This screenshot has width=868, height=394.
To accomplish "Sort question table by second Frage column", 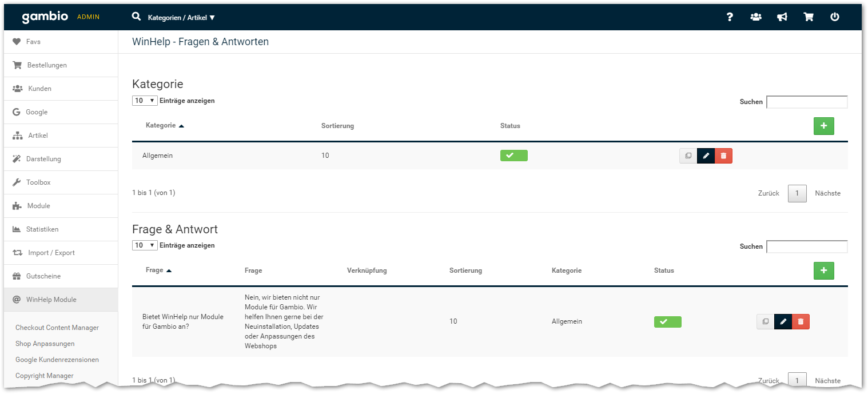I will (x=253, y=270).
